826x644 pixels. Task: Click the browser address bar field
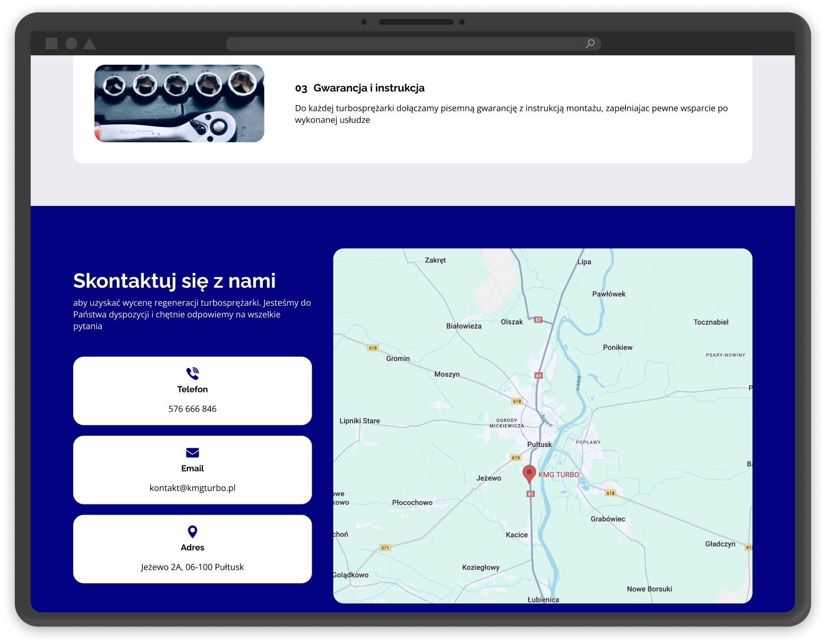413,44
